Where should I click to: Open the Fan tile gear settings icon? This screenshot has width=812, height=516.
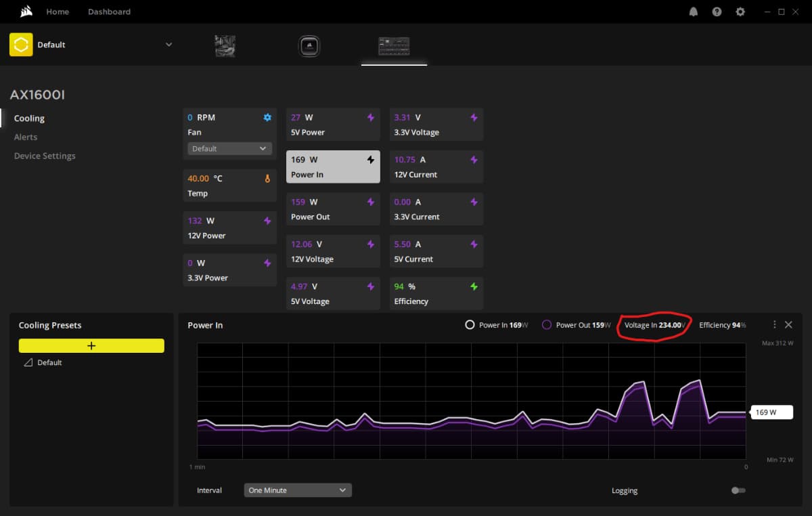[267, 118]
